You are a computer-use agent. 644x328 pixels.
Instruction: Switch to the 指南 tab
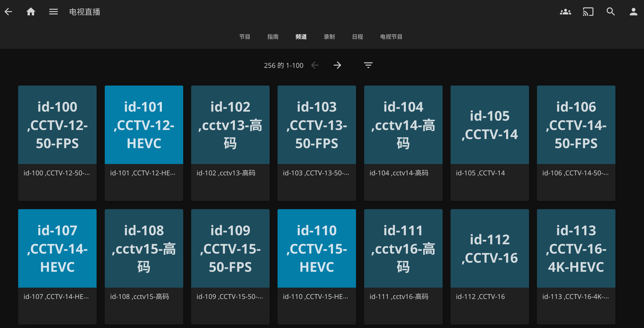click(273, 37)
